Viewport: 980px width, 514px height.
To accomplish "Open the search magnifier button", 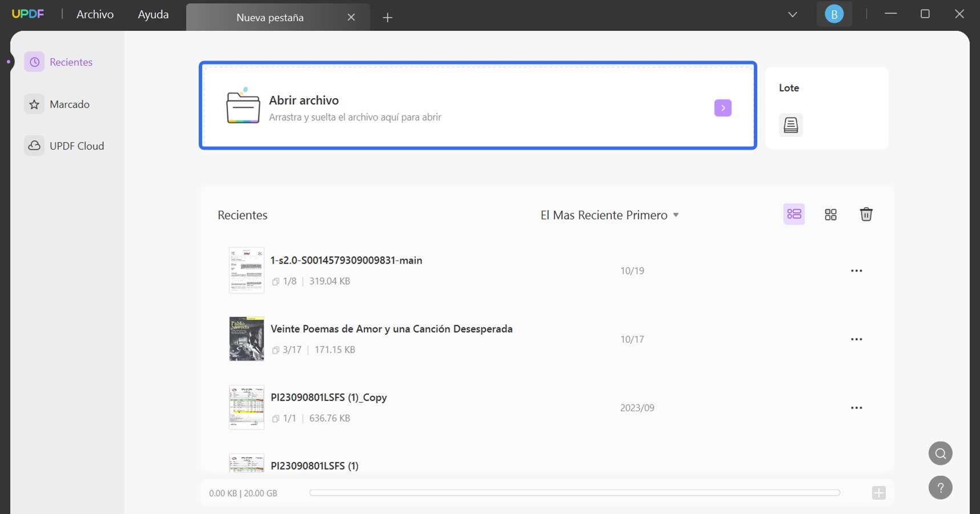I will click(940, 454).
